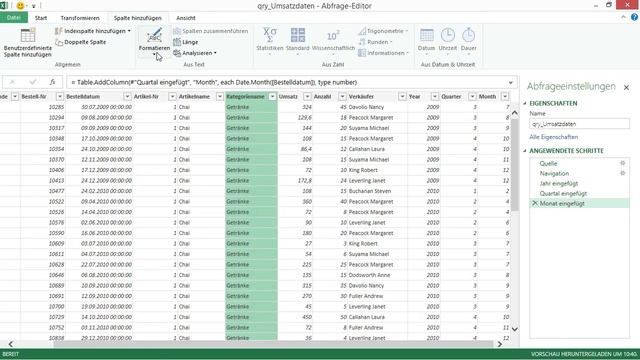Open the Uhrzeit functions
Screen dimensions: 640x360
click(448, 41)
